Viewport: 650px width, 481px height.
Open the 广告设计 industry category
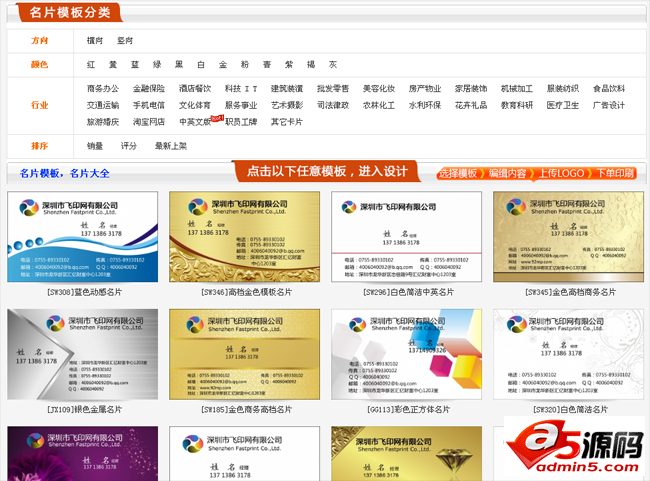click(x=609, y=105)
